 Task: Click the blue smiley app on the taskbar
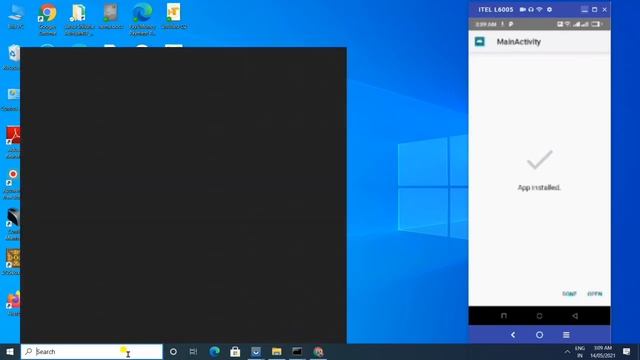[x=256, y=351]
